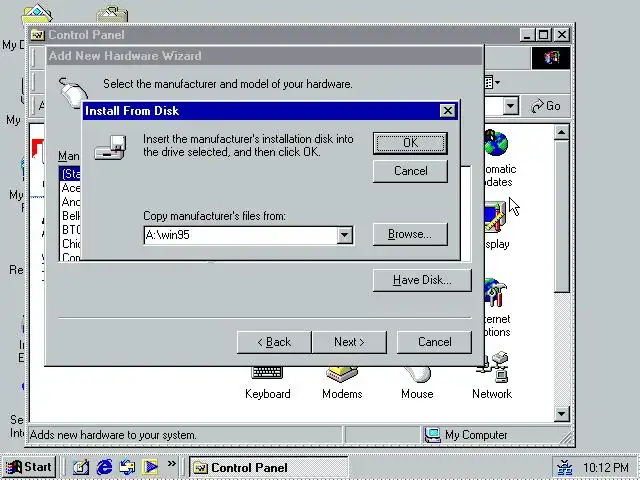Close the Install From Disk dialog

(448, 111)
